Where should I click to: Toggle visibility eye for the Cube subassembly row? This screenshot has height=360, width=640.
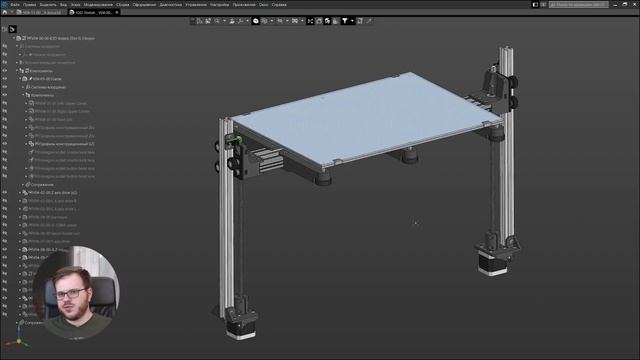pos(4,79)
